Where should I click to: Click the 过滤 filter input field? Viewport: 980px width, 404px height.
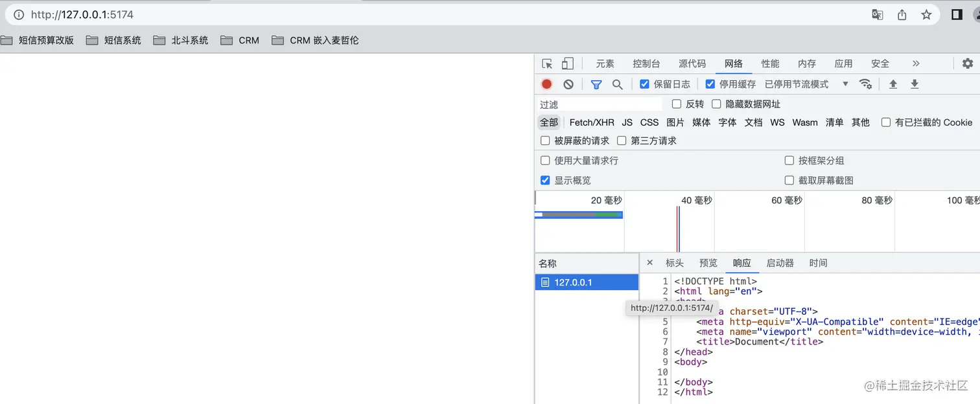coord(600,104)
